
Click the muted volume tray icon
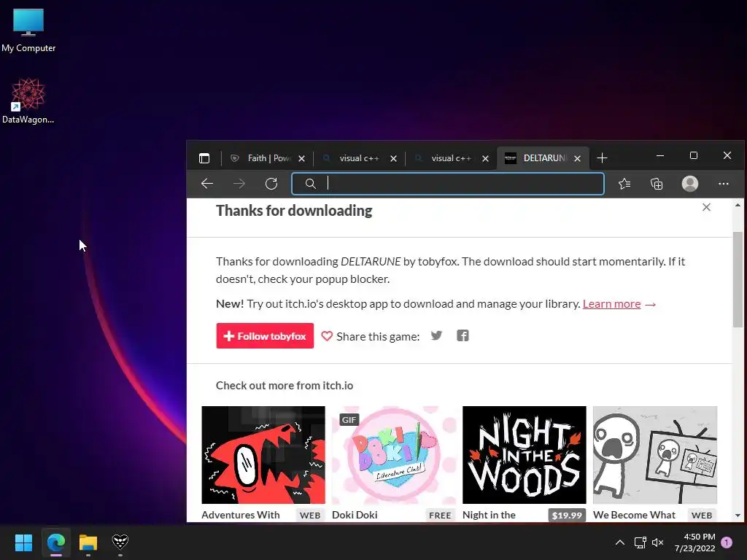[x=658, y=542]
